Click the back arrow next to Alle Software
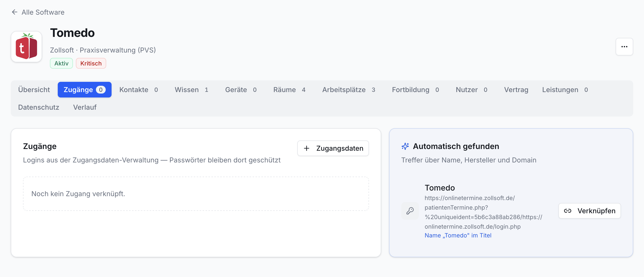Image resolution: width=644 pixels, height=277 pixels. pyautogui.click(x=14, y=12)
